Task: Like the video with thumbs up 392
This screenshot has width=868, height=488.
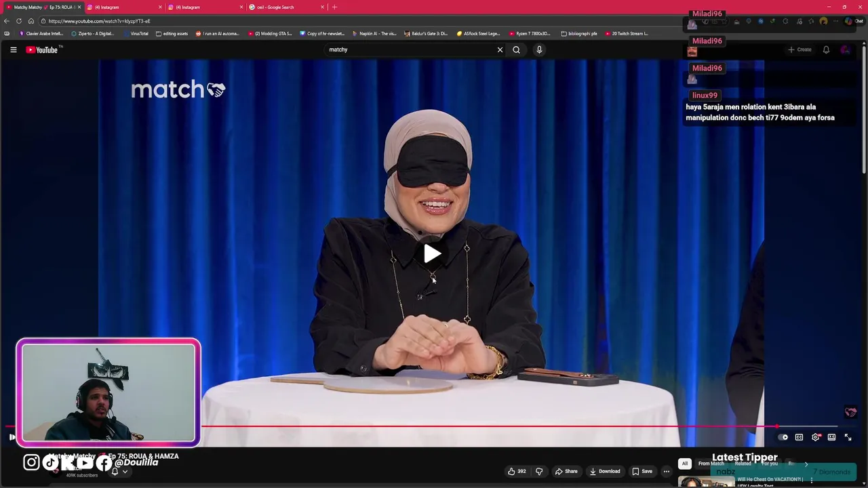Action: pos(517,471)
